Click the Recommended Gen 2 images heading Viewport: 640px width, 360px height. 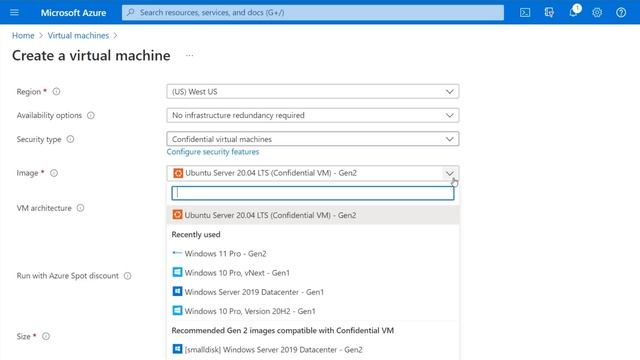(x=282, y=331)
